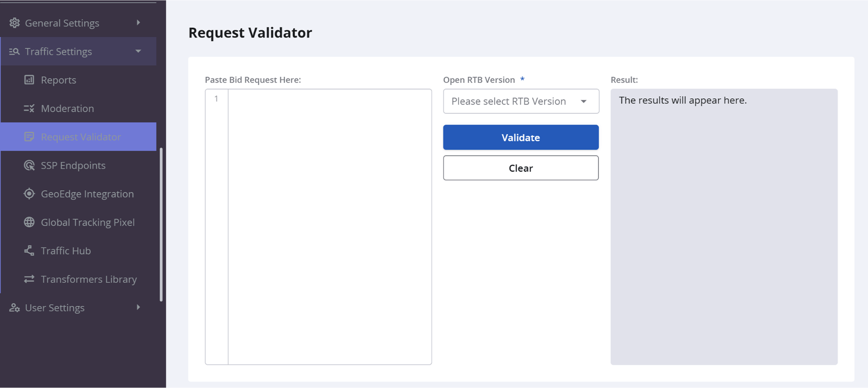The height and width of the screenshot is (388, 868).
Task: Open the Reports page
Action: click(58, 80)
